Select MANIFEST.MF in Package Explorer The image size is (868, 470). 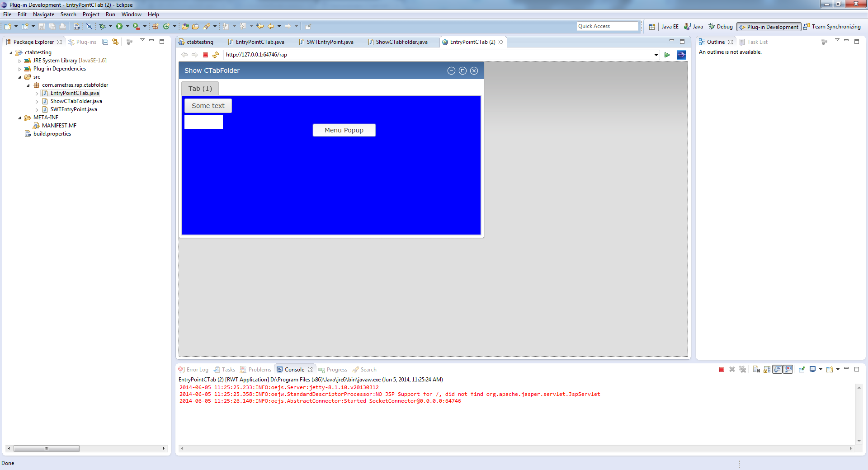tap(59, 126)
